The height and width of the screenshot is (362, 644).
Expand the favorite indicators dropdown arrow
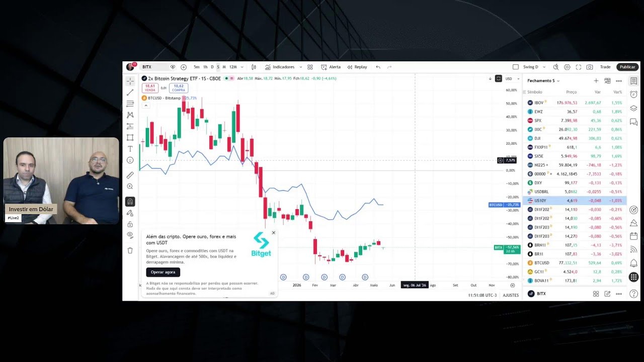(x=301, y=67)
